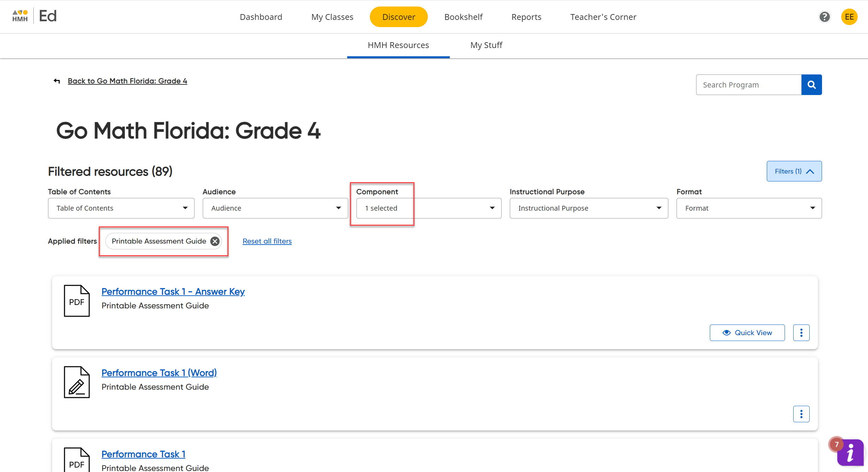Click the EE account avatar
The image size is (868, 472).
pyautogui.click(x=849, y=17)
